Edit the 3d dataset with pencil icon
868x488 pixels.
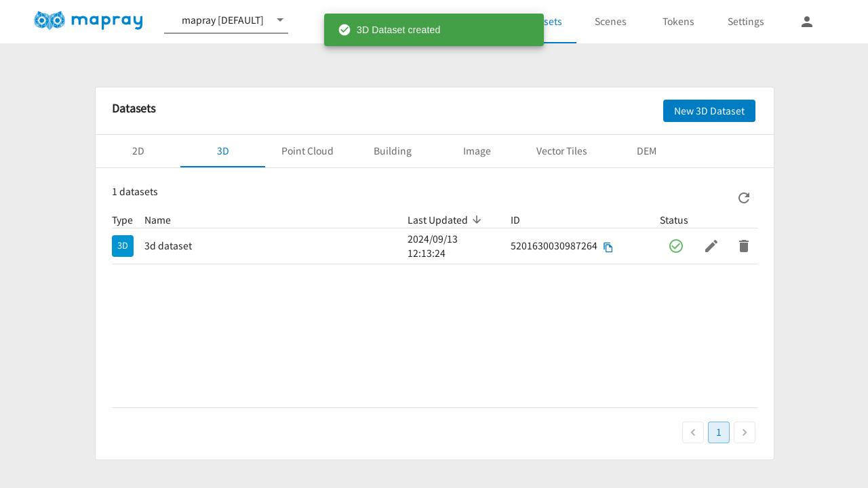[711, 246]
